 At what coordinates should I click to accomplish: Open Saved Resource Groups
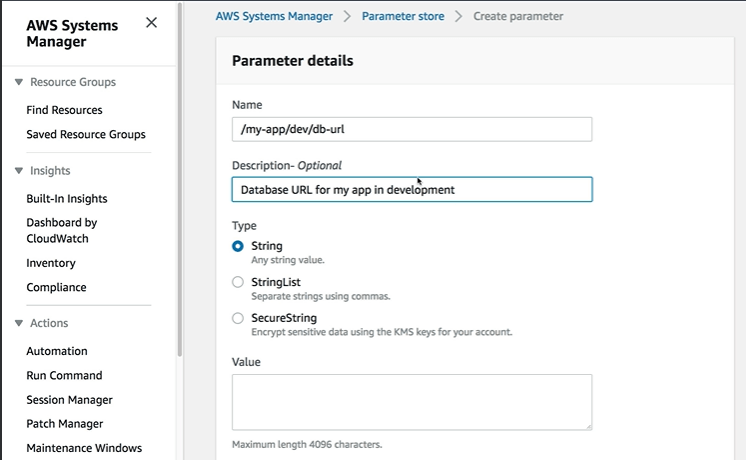coord(85,134)
